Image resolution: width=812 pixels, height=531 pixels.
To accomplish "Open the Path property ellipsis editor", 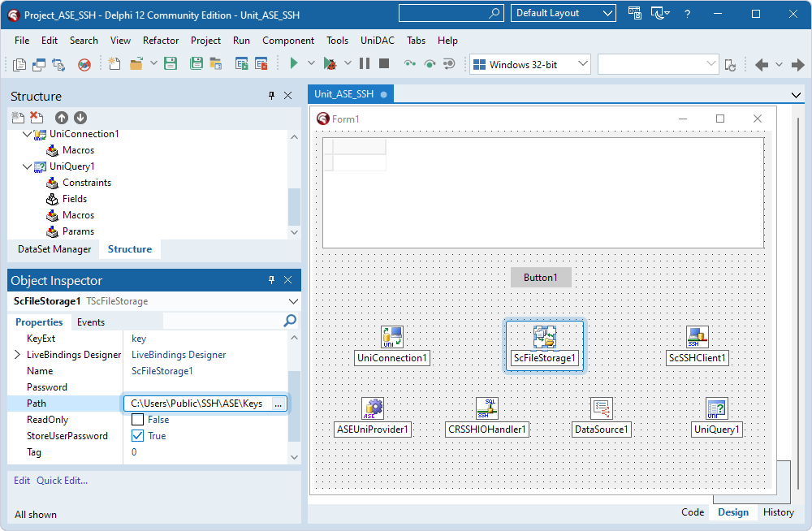I will pyautogui.click(x=277, y=403).
